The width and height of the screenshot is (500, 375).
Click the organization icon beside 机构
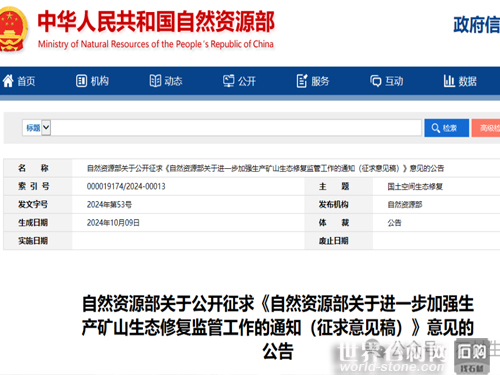pos(81,81)
